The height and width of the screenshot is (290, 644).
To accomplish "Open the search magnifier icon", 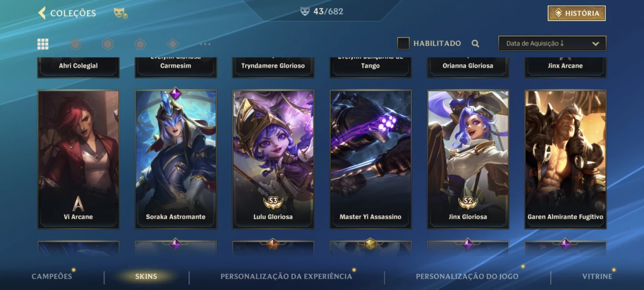I will point(475,44).
